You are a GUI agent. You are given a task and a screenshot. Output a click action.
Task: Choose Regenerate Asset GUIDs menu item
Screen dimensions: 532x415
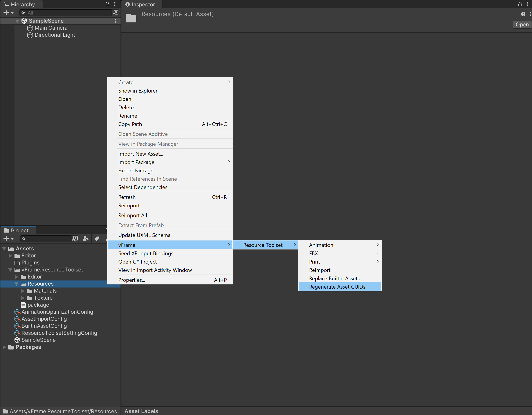point(337,287)
